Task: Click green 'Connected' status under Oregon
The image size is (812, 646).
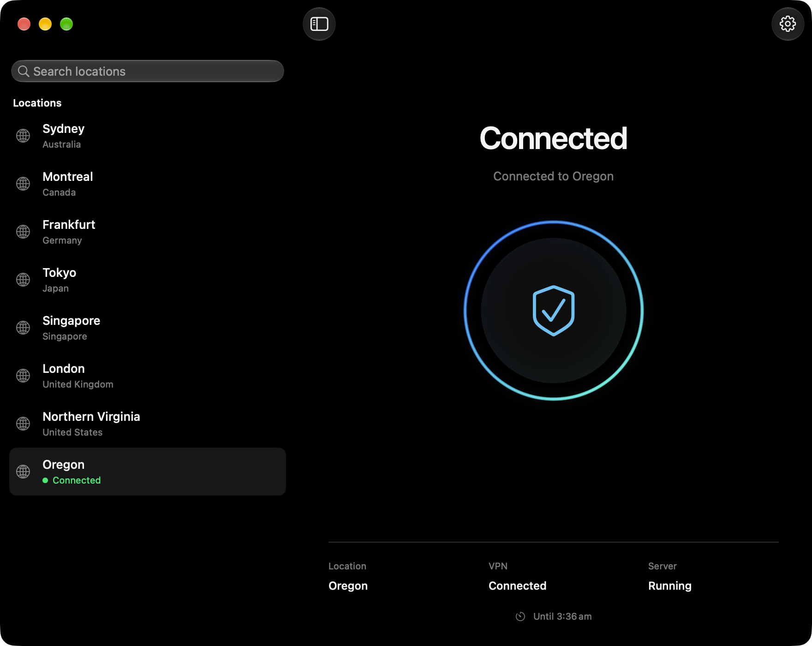Action: [77, 480]
